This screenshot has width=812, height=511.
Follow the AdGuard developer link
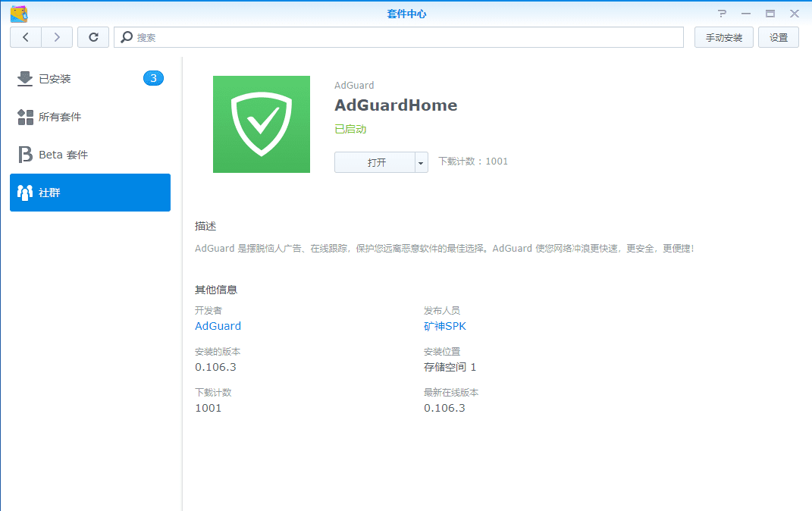click(x=218, y=326)
